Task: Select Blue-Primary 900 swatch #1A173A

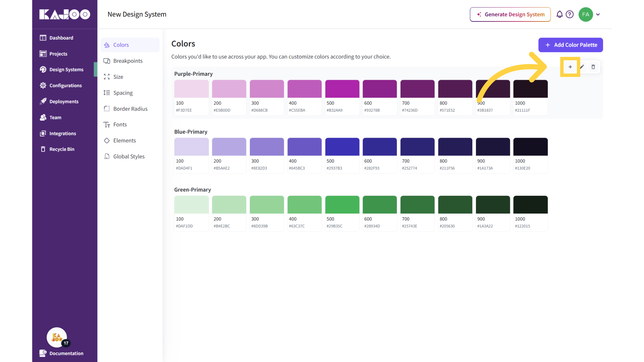Action: (493, 156)
